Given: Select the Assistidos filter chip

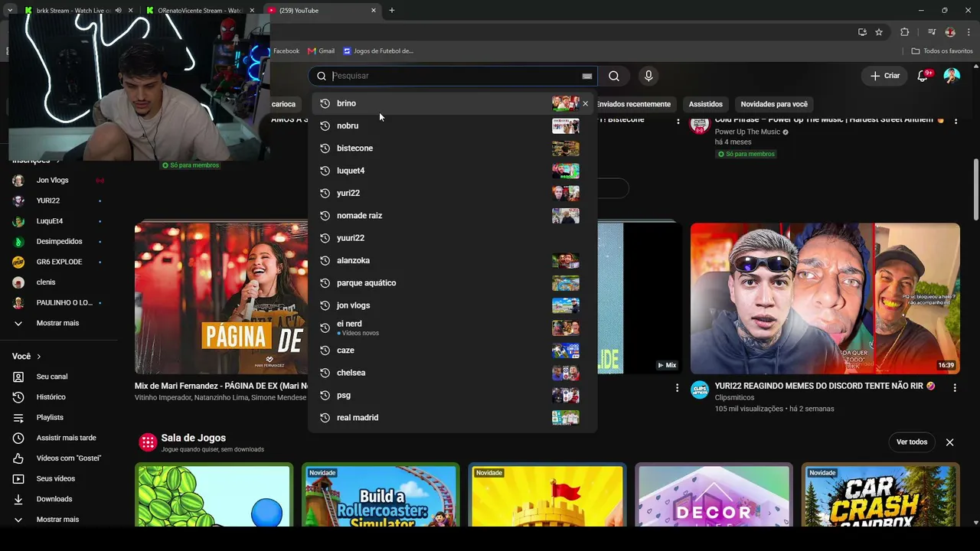Looking at the screenshot, I should click(706, 104).
